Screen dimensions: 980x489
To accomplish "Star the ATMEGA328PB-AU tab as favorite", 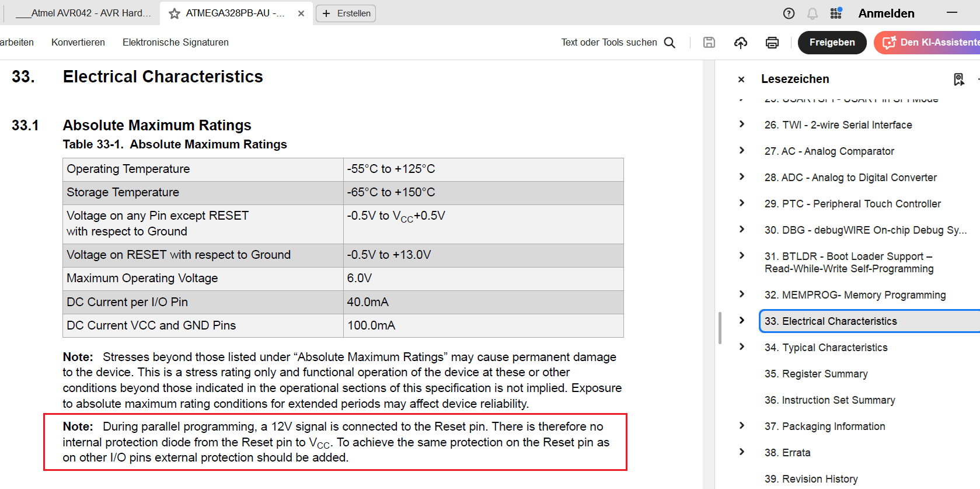I will [174, 13].
